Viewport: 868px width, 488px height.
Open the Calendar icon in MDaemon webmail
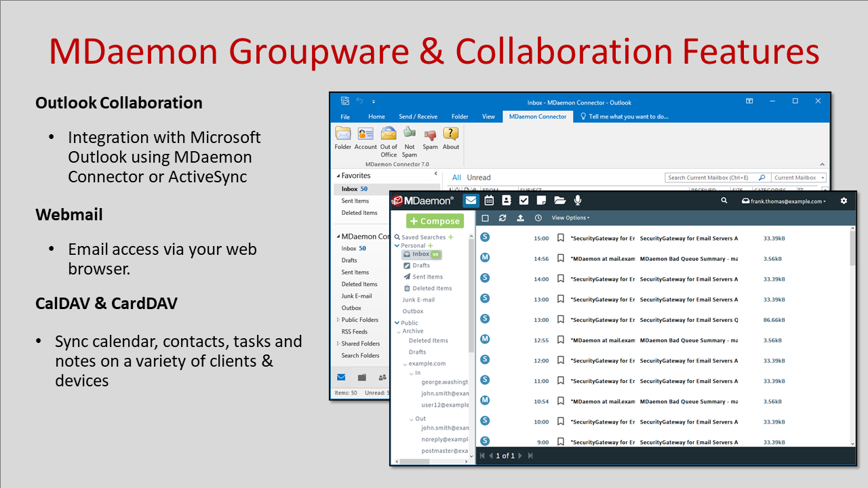489,201
